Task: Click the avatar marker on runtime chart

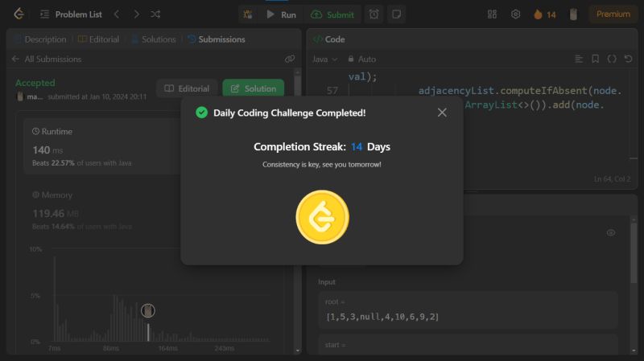Action: 148,310
